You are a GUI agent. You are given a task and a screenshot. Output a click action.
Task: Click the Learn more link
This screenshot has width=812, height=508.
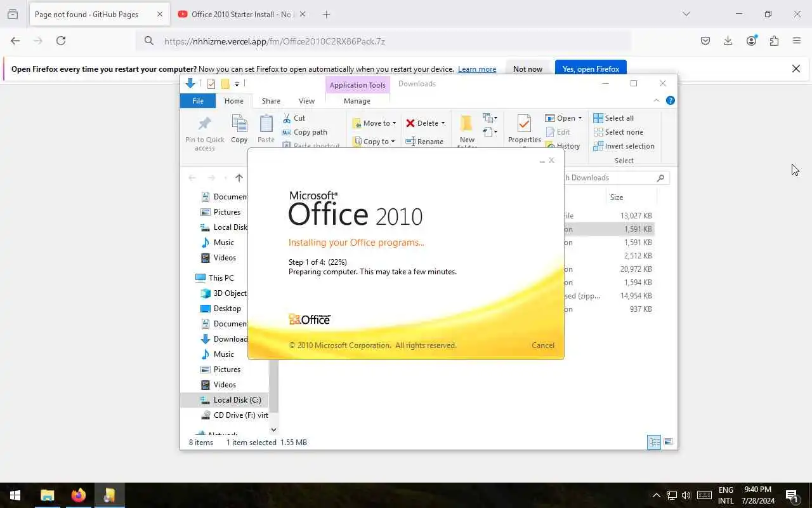tap(477, 69)
